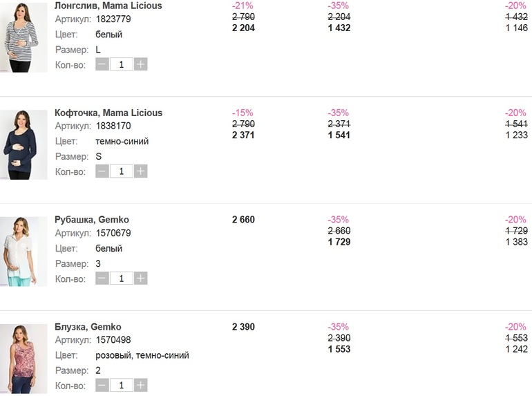Increase quantity of Блузка Gemko

(141, 385)
